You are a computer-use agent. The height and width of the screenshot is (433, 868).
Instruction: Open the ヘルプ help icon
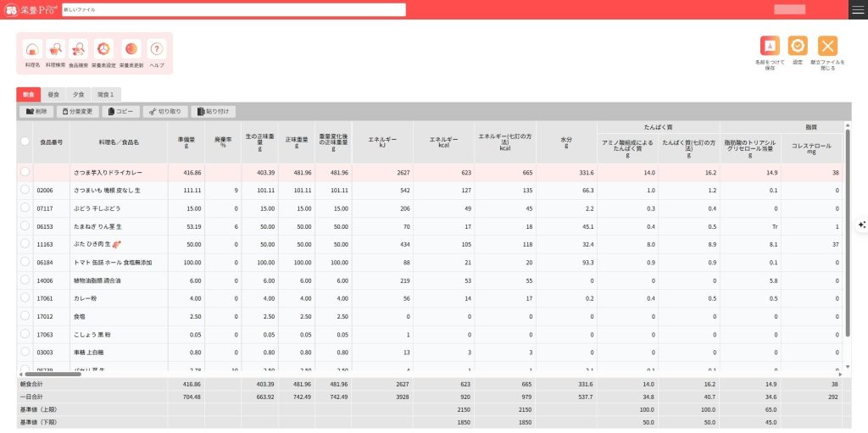[x=157, y=50]
